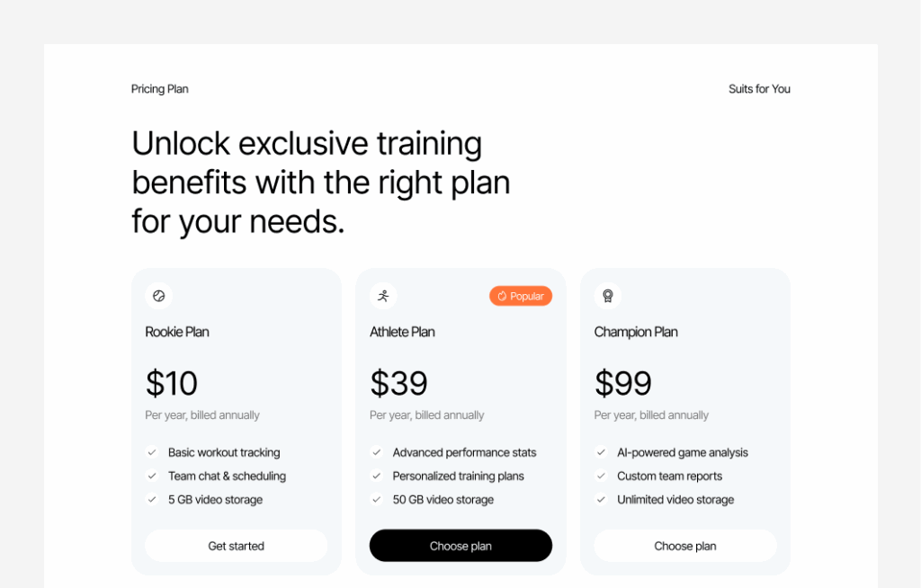Click the headline about exclusive training benefits
921x588 pixels.
coord(320,182)
